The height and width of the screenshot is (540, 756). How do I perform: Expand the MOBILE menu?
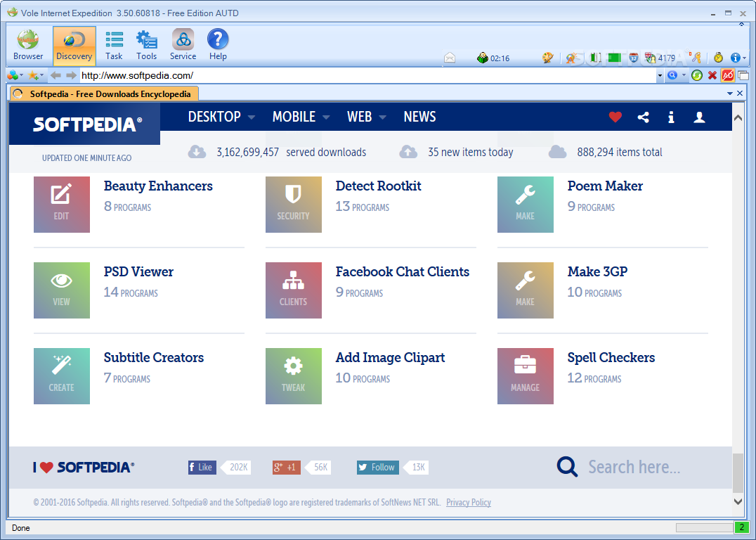301,117
